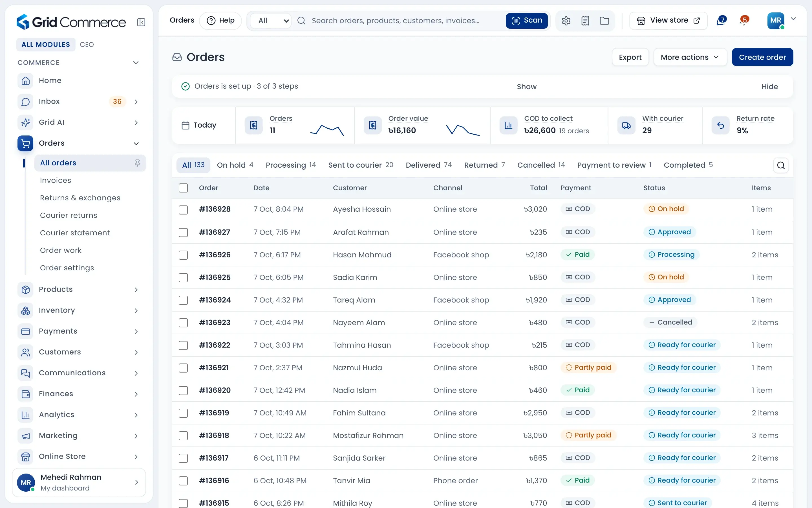Image resolution: width=812 pixels, height=508 pixels.
Task: Open the notes document icon in top bar
Action: 585,21
